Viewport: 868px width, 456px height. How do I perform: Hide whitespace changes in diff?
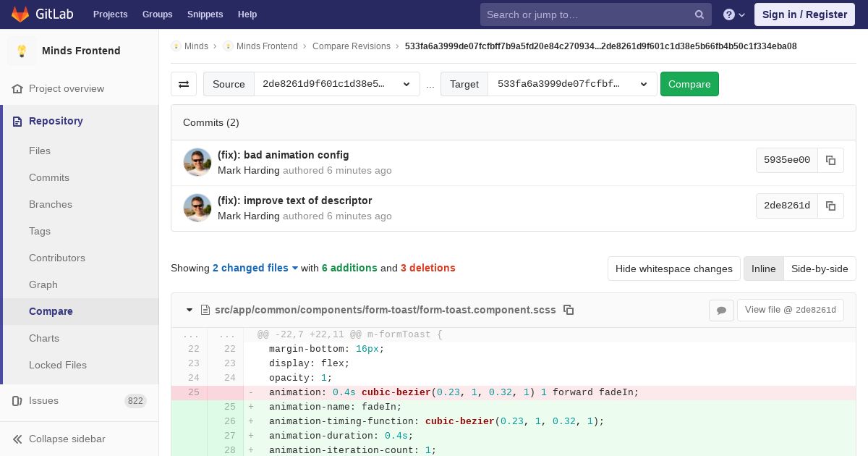coord(673,269)
